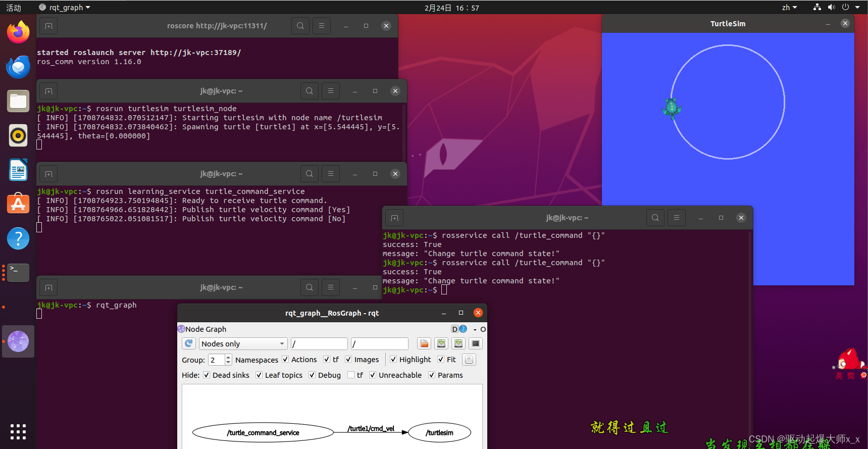Open the Nodes only dropdown

243,343
